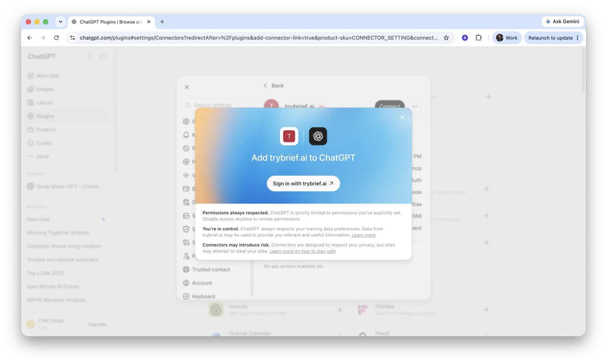Select the gear icon in settings list
The width and height of the screenshot is (607, 364).
pos(186,121)
